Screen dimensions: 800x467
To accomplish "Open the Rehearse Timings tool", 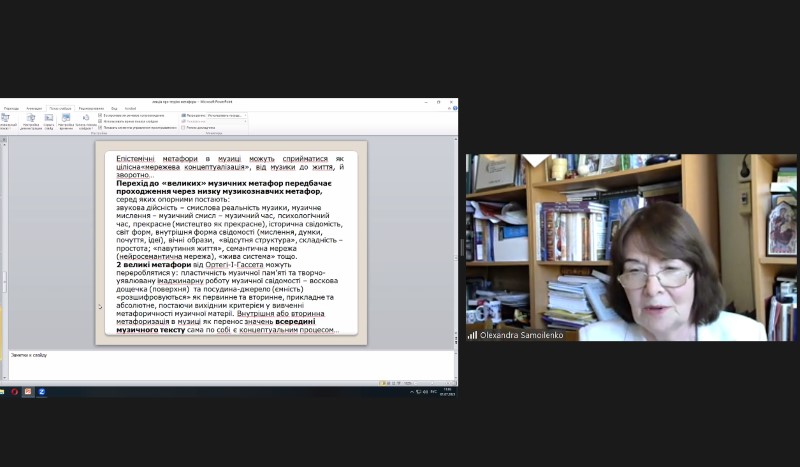I will 66,120.
